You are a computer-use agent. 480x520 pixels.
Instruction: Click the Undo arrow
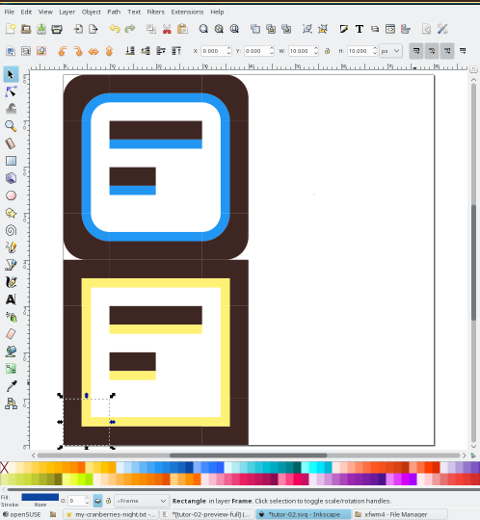[115, 29]
